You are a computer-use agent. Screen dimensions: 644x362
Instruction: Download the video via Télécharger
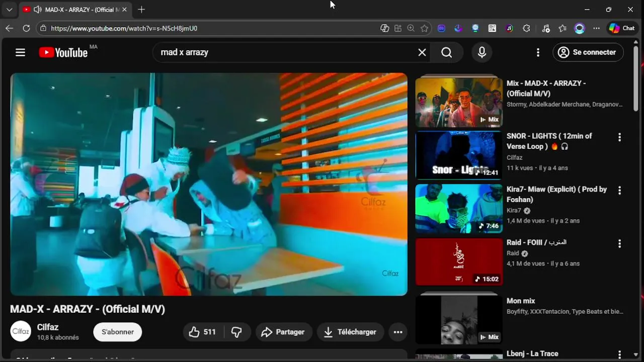(x=350, y=332)
